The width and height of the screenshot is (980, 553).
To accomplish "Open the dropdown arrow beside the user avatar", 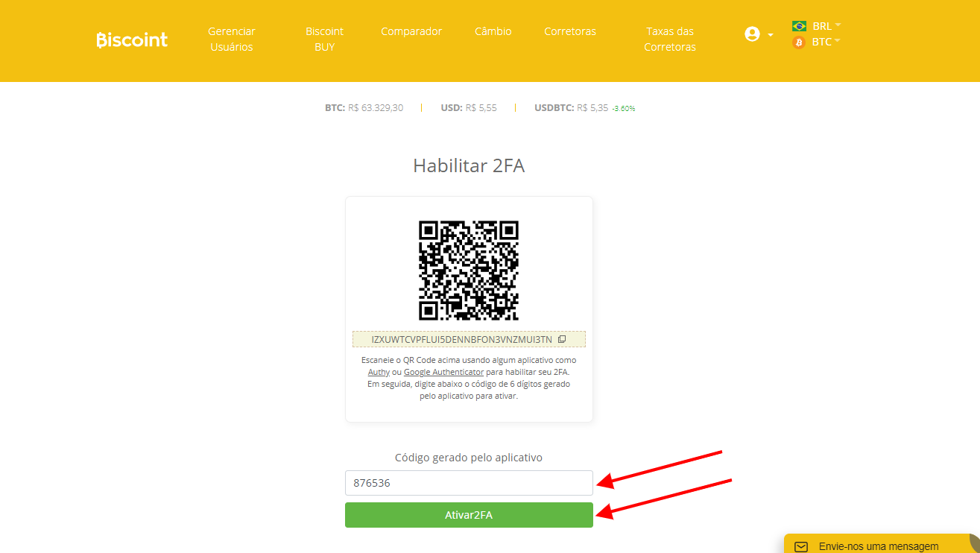I will click(x=771, y=35).
